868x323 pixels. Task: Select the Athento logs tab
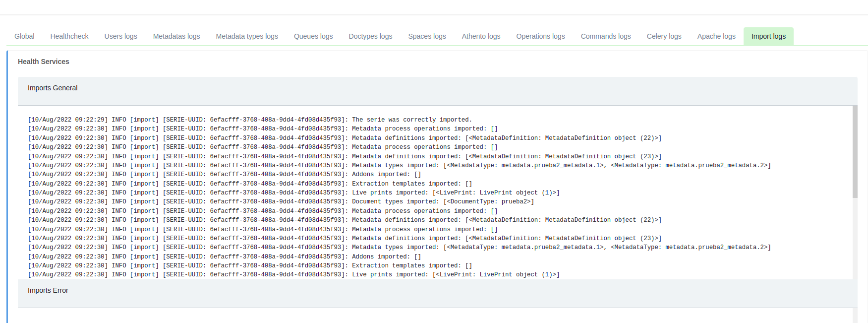481,36
